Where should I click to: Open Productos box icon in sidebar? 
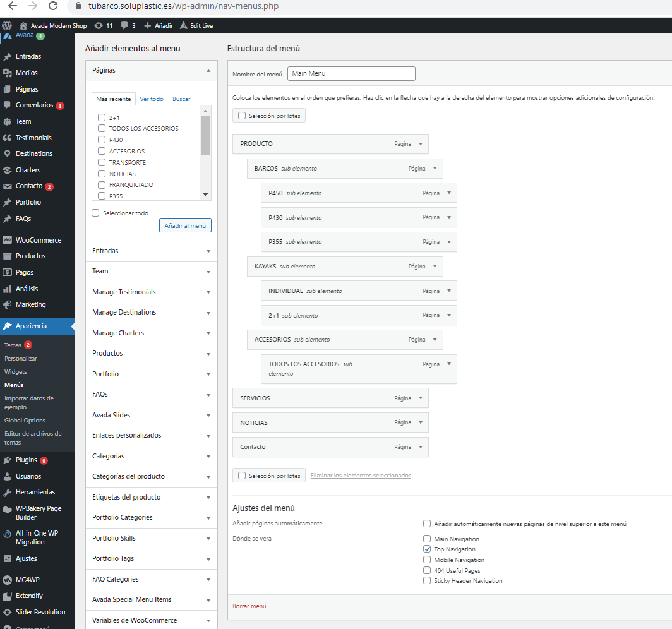pos(8,256)
